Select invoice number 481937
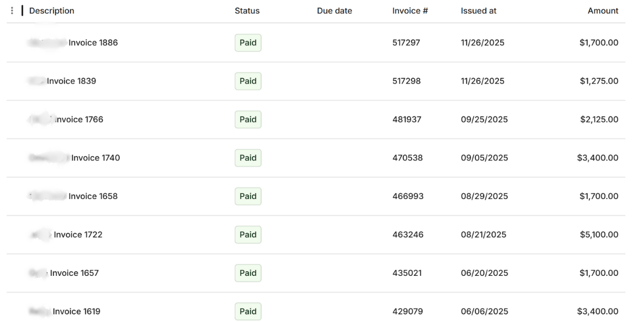 coord(407,120)
